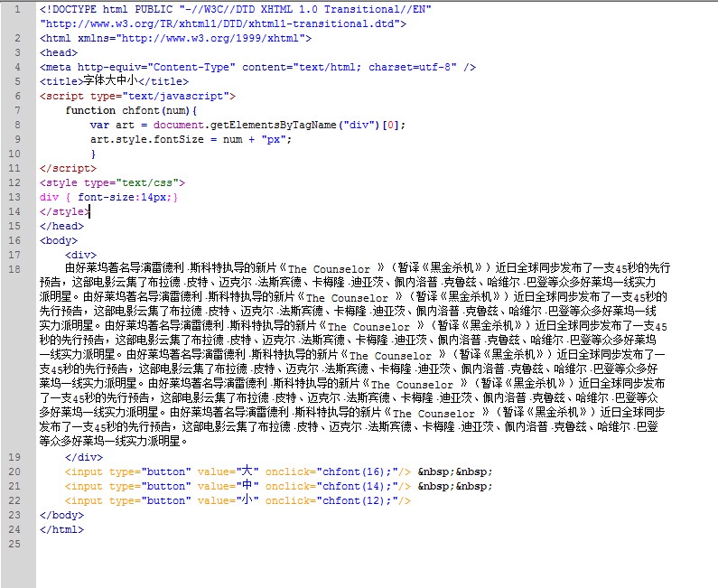Click the button value "中" string

point(247,486)
